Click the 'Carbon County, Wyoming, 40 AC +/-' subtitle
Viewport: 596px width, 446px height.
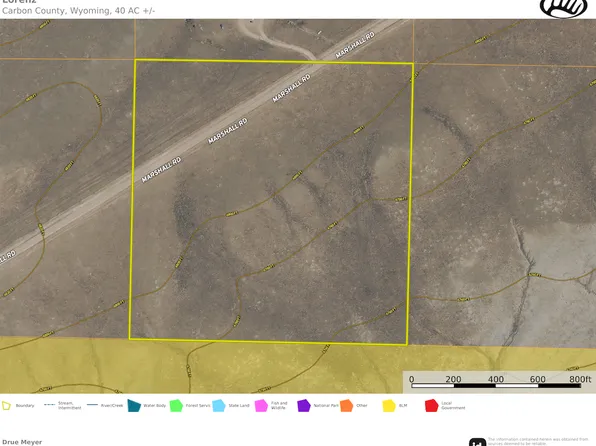pyautogui.click(x=79, y=11)
